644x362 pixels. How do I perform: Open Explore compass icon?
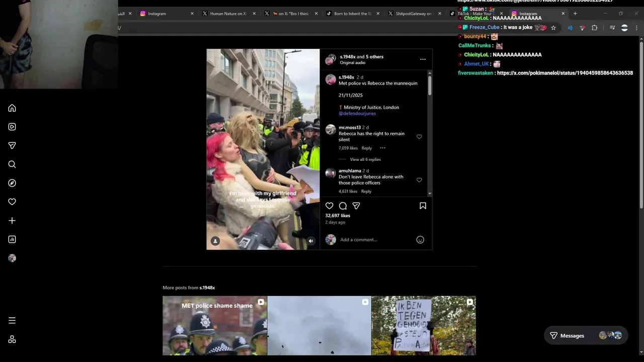[x=12, y=183]
